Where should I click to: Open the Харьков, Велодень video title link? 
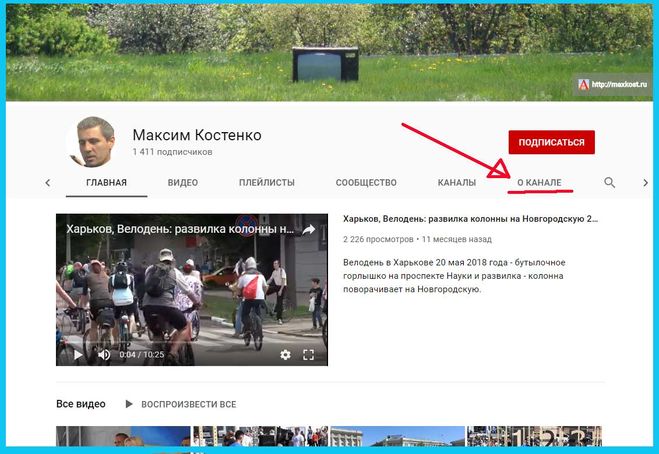(470, 217)
